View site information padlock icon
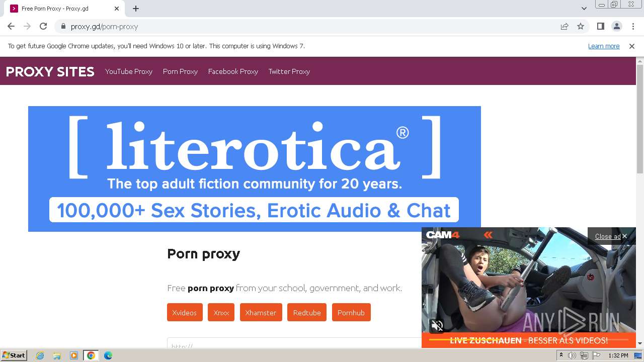 click(63, 26)
